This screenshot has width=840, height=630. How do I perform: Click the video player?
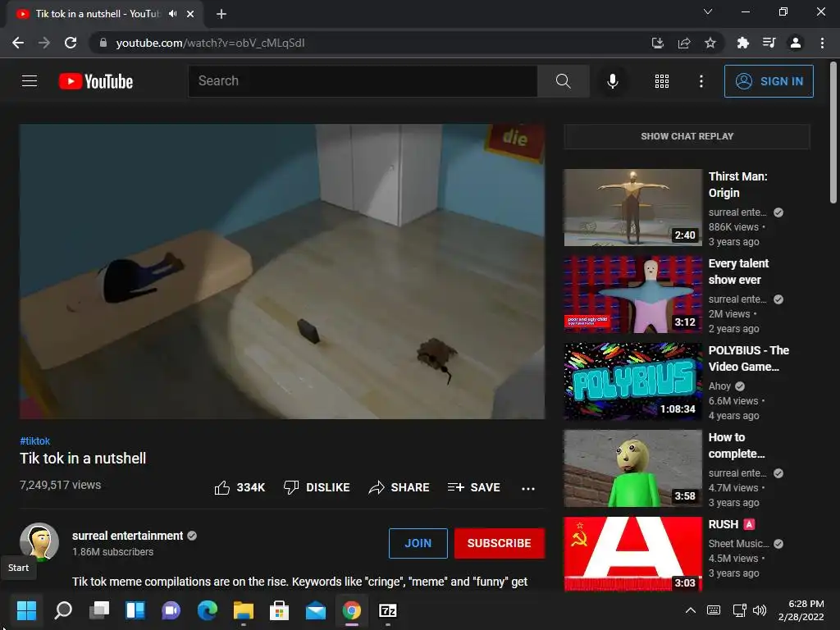pos(282,272)
